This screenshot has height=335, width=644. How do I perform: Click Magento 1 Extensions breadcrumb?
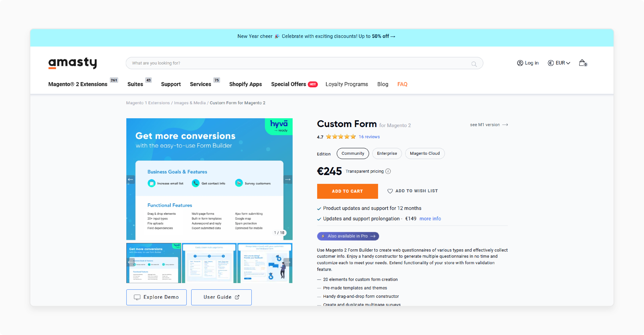pos(148,103)
